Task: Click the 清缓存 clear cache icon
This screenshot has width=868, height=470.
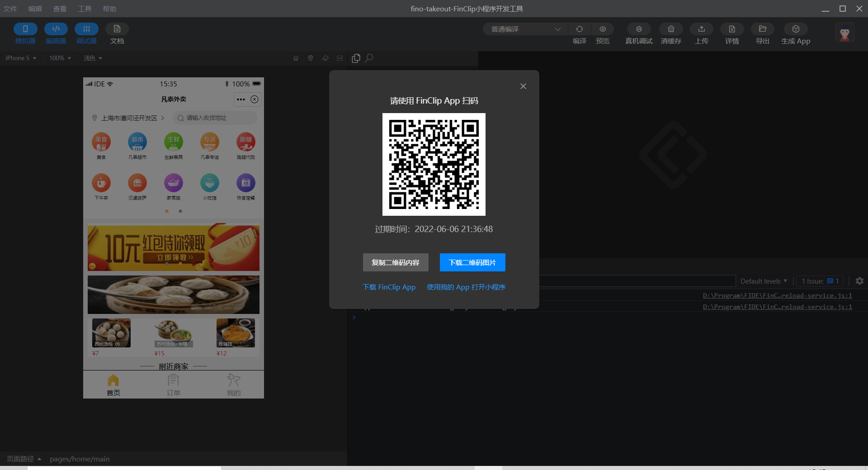Action: [671, 29]
